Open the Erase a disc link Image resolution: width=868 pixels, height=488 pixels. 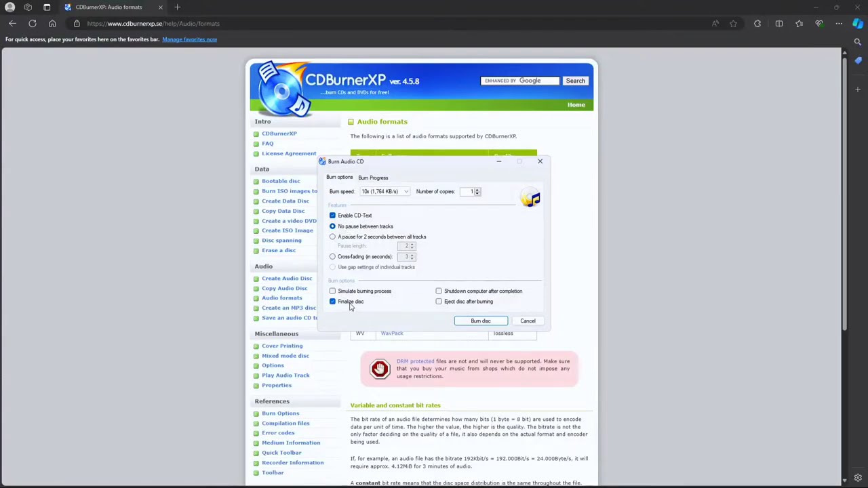279,251
